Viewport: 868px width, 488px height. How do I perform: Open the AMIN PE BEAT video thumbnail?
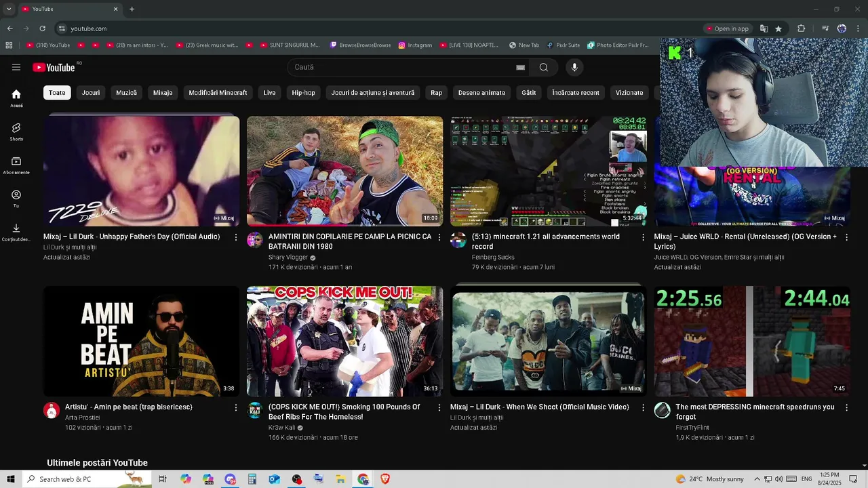tap(141, 341)
